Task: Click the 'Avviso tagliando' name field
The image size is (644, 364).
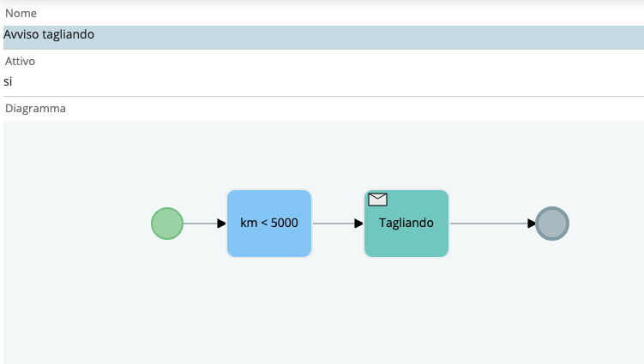Action: [323, 38]
